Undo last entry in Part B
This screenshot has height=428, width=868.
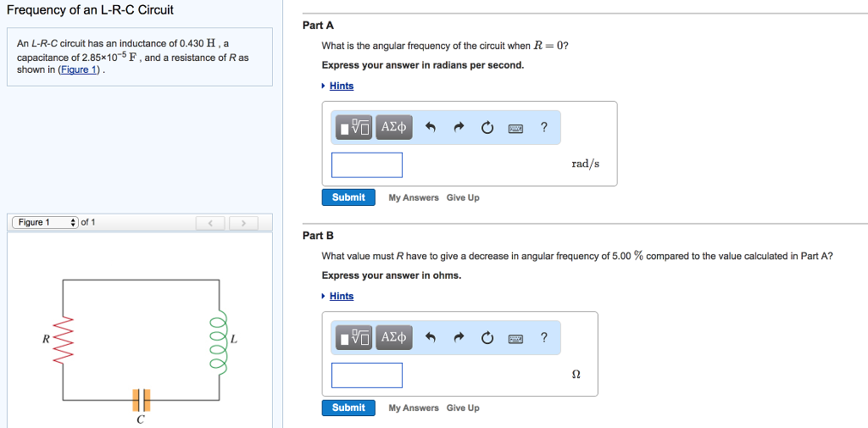click(430, 338)
